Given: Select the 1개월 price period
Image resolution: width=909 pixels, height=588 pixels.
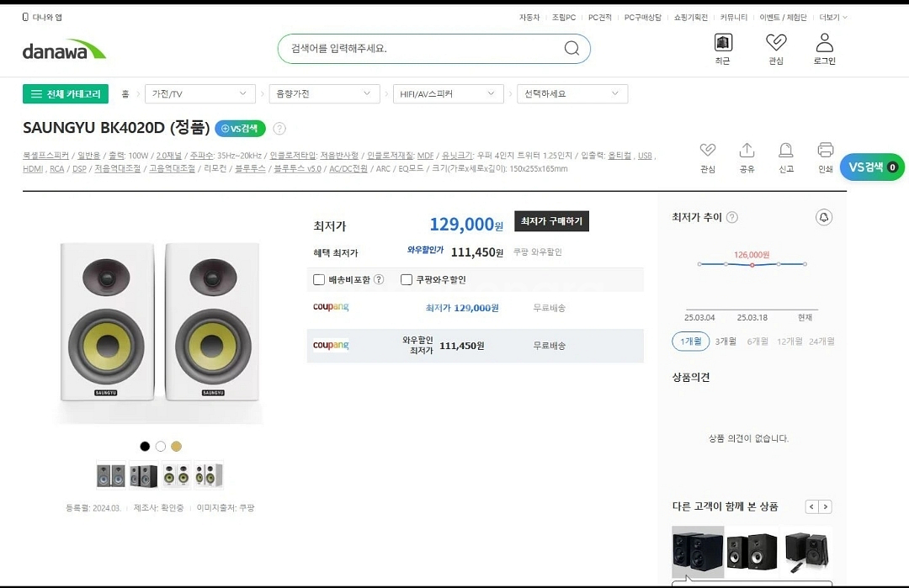Looking at the screenshot, I should (690, 342).
